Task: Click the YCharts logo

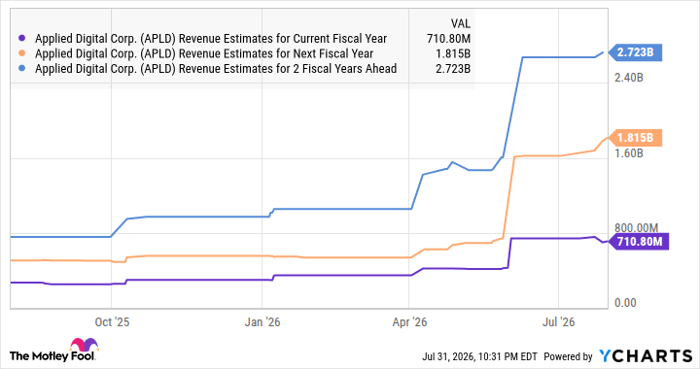Action: [645, 356]
